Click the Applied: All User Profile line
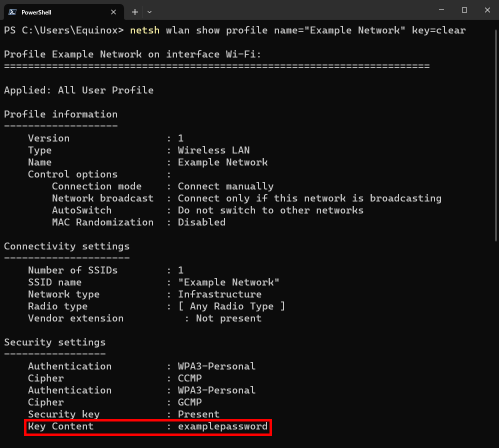This screenshot has height=448, width=499. click(x=78, y=90)
